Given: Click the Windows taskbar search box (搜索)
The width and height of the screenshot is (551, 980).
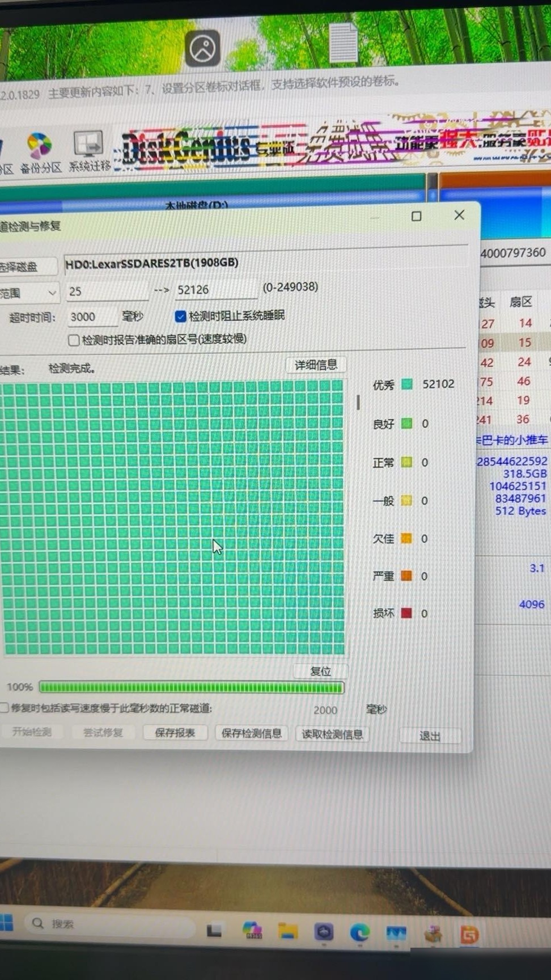Looking at the screenshot, I should (x=109, y=924).
